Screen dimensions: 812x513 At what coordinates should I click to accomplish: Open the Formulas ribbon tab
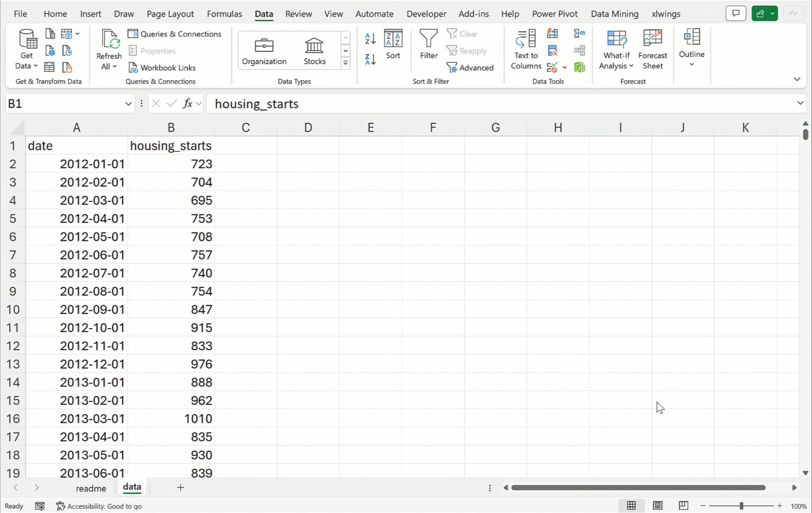(x=224, y=14)
